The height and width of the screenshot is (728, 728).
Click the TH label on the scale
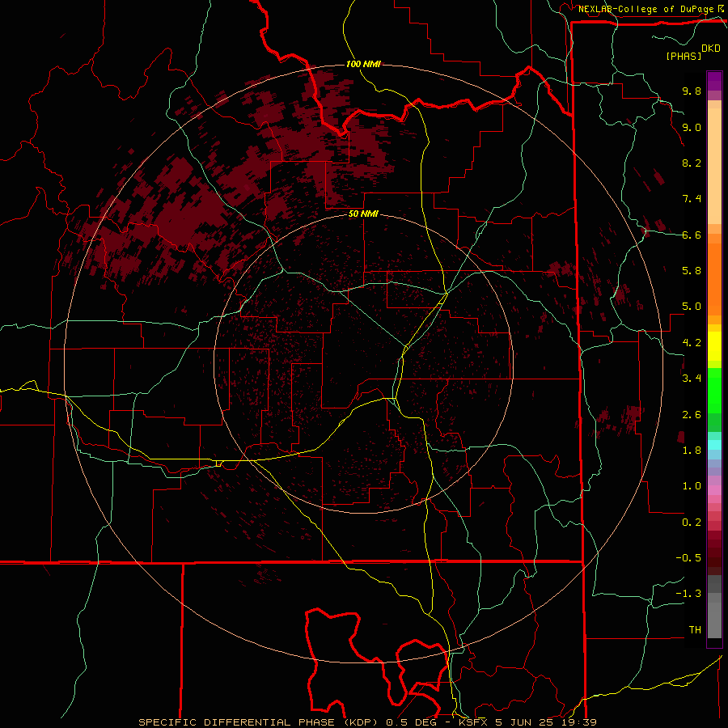695,630
